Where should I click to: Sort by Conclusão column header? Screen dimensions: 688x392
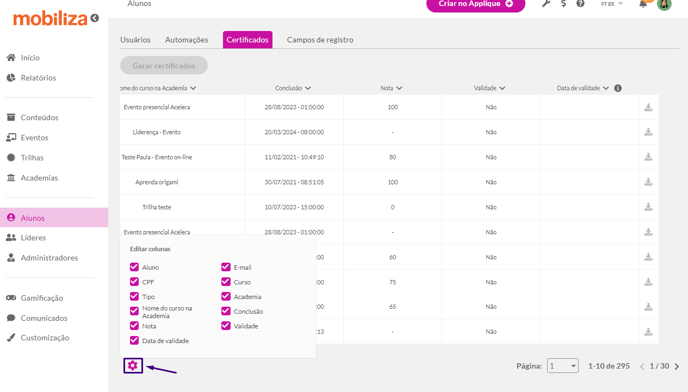pos(293,88)
